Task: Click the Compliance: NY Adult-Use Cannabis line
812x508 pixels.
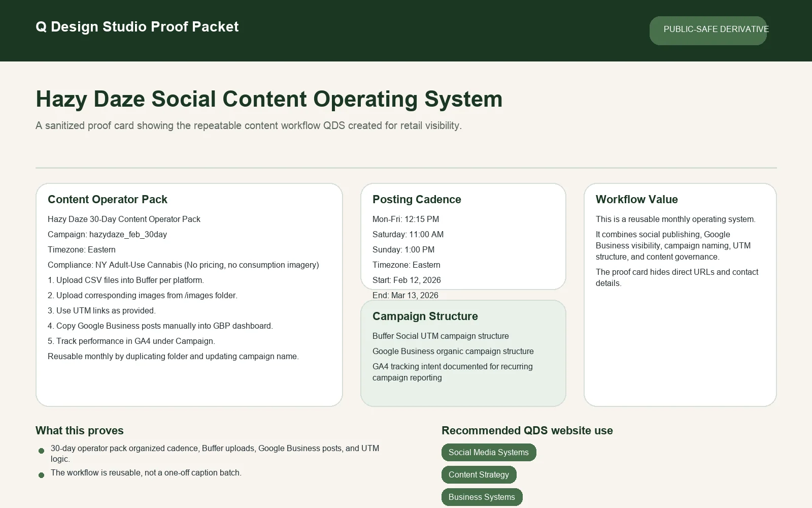Action: tap(183, 265)
